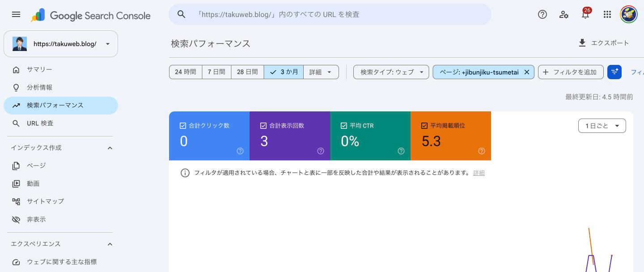Click help icon on 平均掲載順位 card
Image resolution: width=644 pixels, height=272 pixels.
pyautogui.click(x=482, y=151)
